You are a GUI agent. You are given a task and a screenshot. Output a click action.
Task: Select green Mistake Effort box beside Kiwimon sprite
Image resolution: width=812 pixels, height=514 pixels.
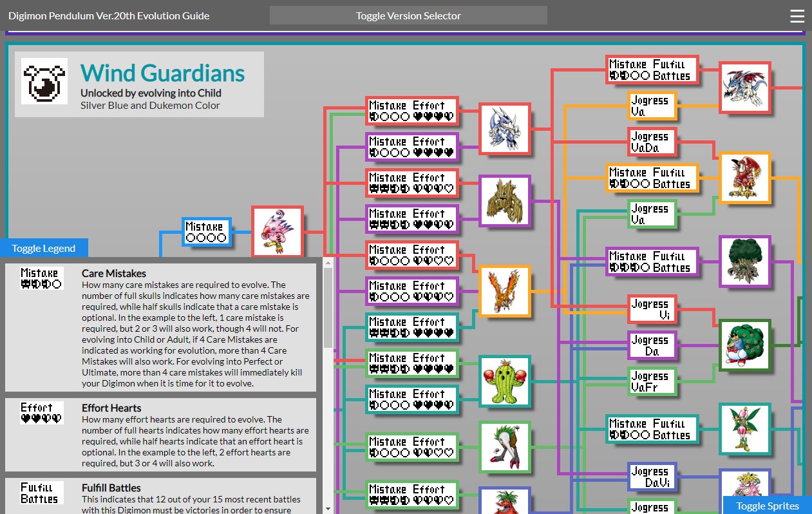(x=412, y=448)
